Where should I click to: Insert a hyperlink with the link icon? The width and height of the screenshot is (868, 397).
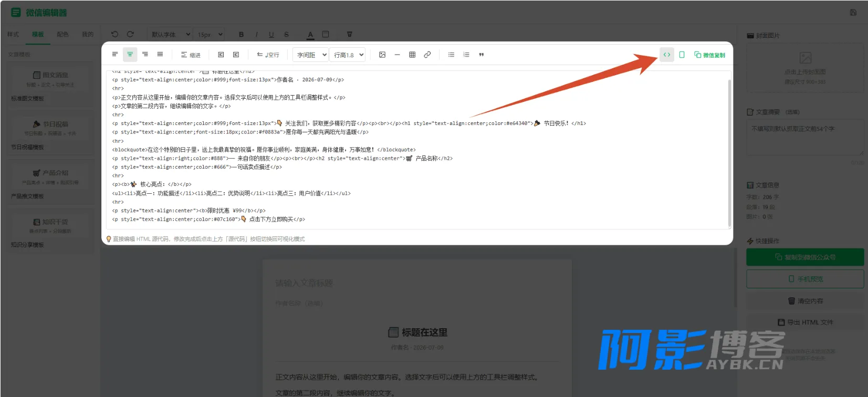(427, 55)
